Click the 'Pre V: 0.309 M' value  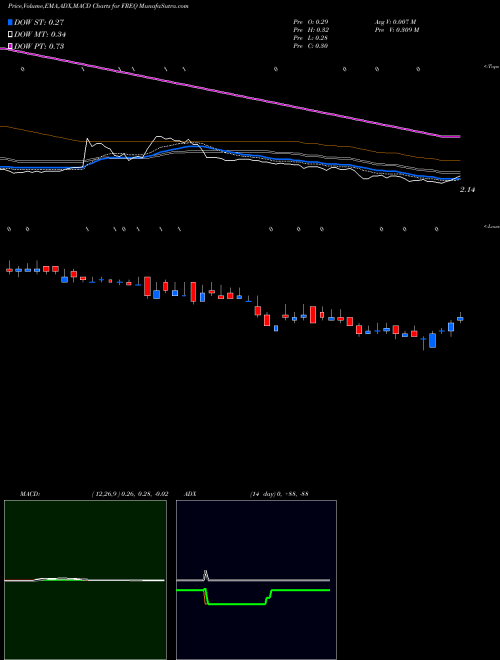click(396, 30)
